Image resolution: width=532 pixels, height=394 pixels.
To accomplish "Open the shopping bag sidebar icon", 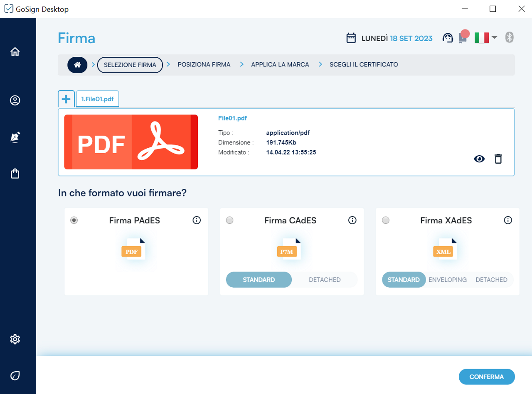I will (15, 174).
